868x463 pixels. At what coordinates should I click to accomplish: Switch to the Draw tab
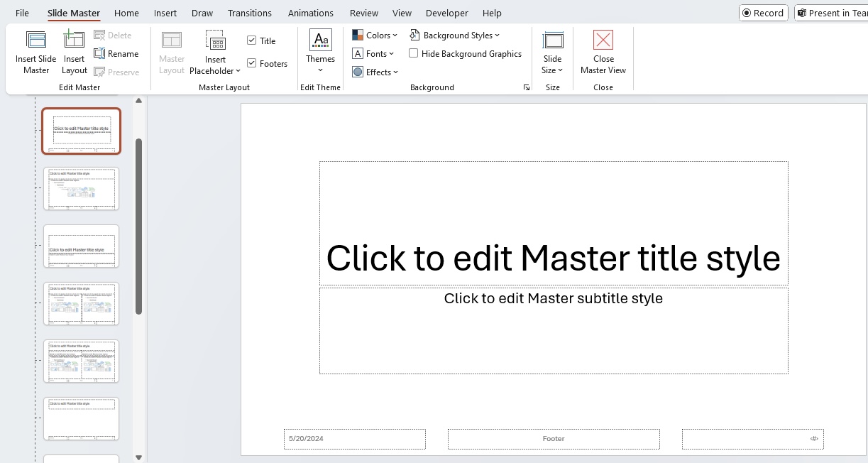202,13
